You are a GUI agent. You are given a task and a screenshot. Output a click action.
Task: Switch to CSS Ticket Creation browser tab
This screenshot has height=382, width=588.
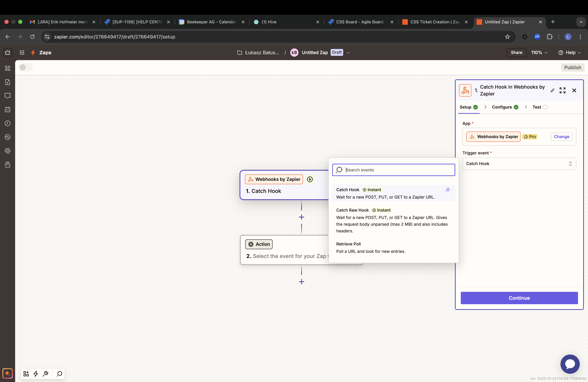(435, 22)
